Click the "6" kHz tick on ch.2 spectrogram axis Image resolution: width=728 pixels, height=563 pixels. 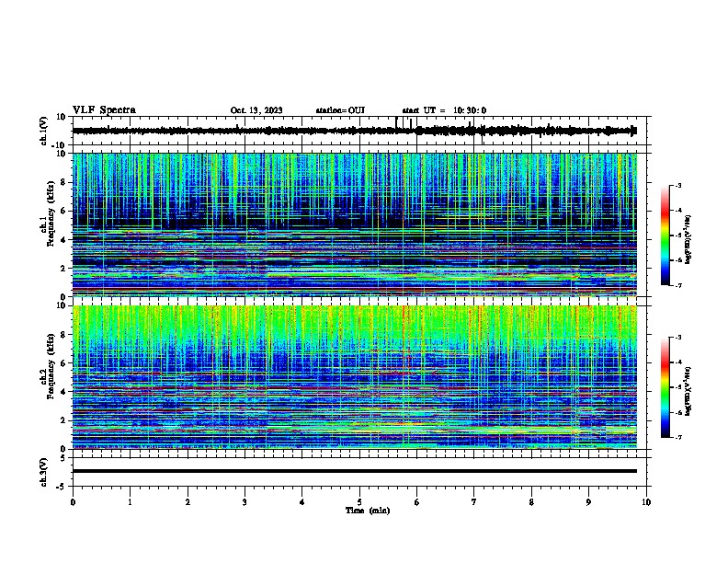coord(64,363)
